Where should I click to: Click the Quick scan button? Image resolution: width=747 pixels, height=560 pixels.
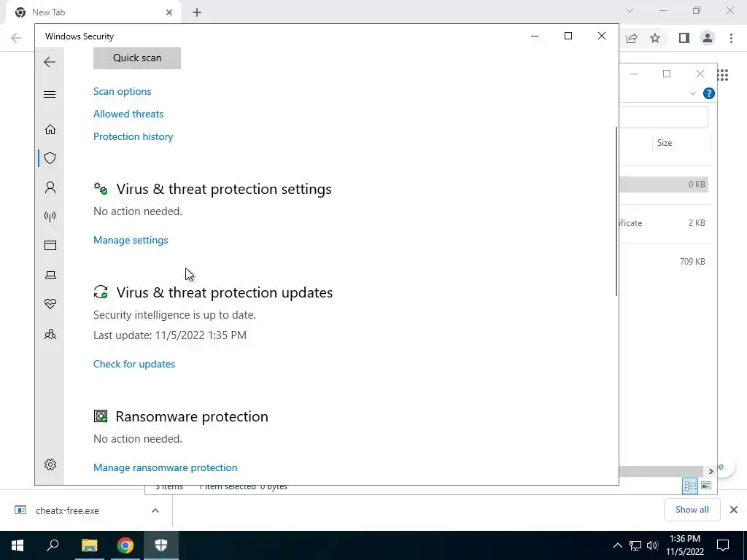pos(136,58)
